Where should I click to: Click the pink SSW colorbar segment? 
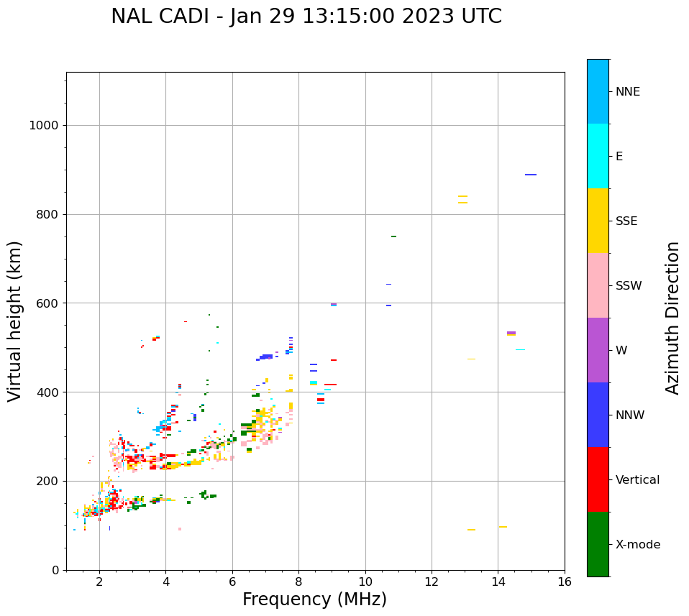coord(598,285)
